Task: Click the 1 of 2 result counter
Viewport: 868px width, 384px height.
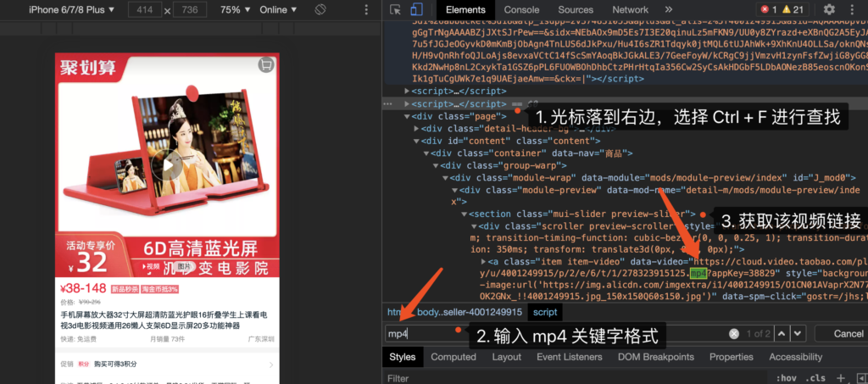Action: (x=758, y=334)
